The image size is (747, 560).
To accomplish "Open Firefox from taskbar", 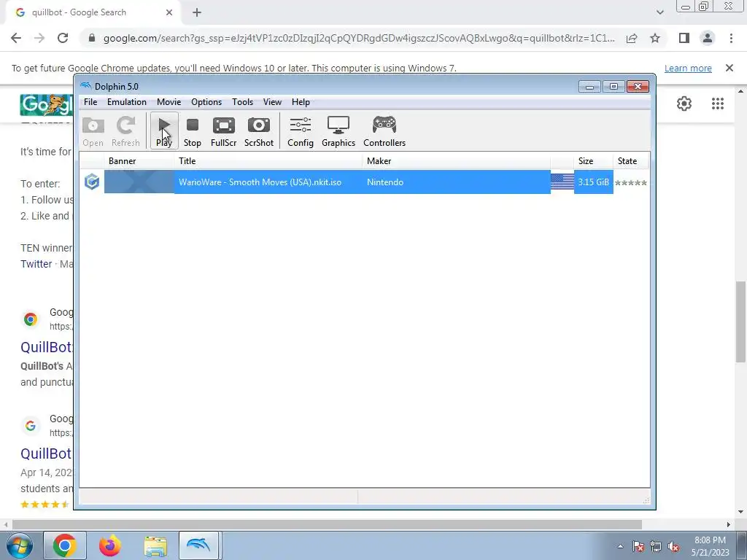I will click(x=109, y=545).
